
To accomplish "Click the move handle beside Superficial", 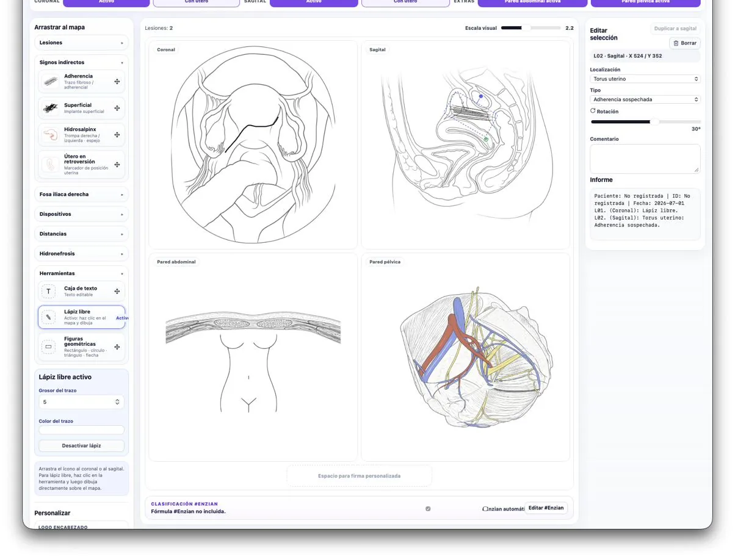I will [117, 108].
